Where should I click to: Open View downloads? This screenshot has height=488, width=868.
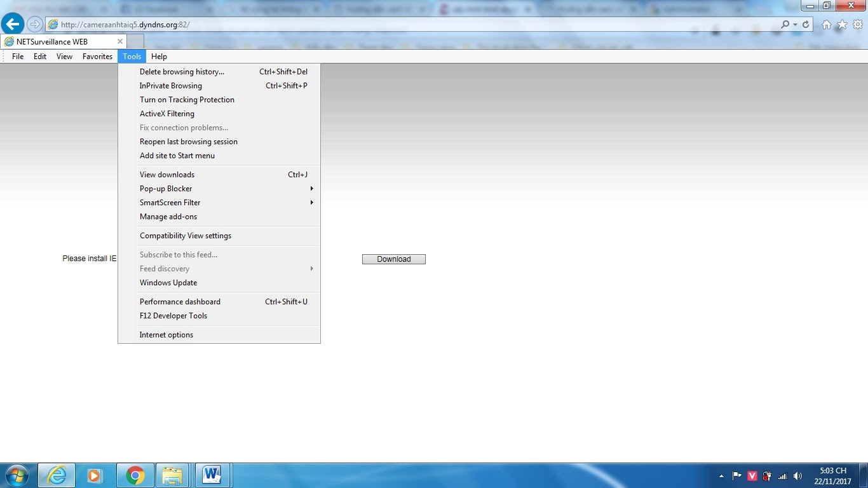tap(219, 175)
